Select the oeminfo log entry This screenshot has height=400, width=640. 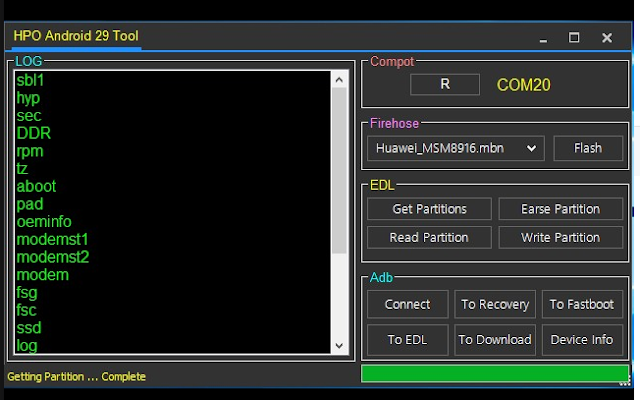[44, 222]
